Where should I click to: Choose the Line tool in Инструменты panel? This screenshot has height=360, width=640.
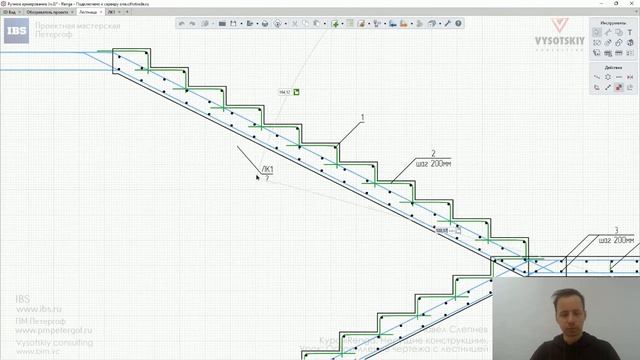click(x=608, y=32)
